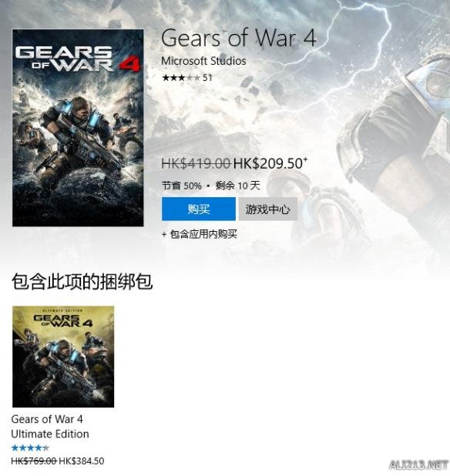Click the 节省 50% discount label
450x476 pixels.
pyautogui.click(x=182, y=186)
